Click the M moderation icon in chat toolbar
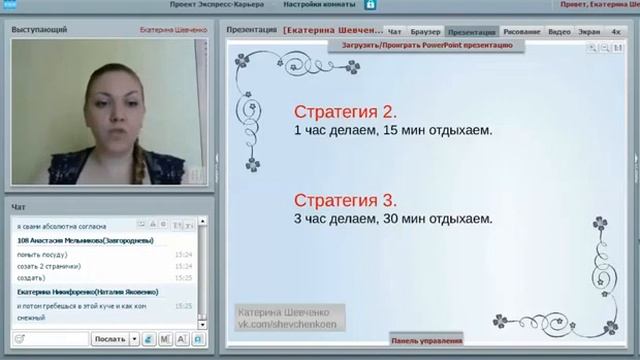Screen dimensions: 640x360 coord(165,339)
